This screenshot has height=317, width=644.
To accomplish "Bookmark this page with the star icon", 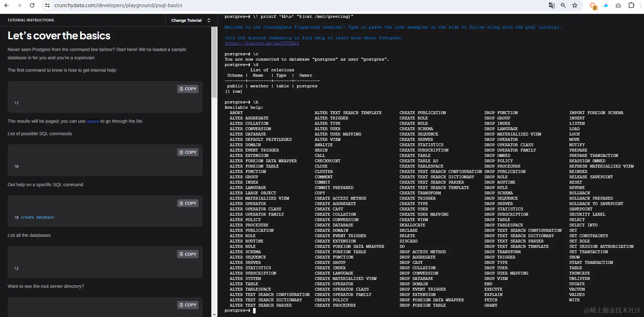I will (575, 5).
